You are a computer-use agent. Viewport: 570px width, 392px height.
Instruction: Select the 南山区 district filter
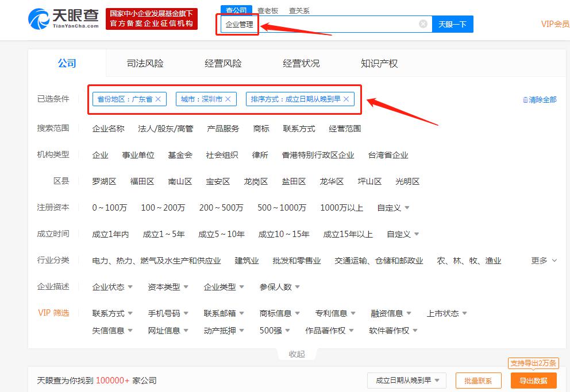(x=180, y=181)
